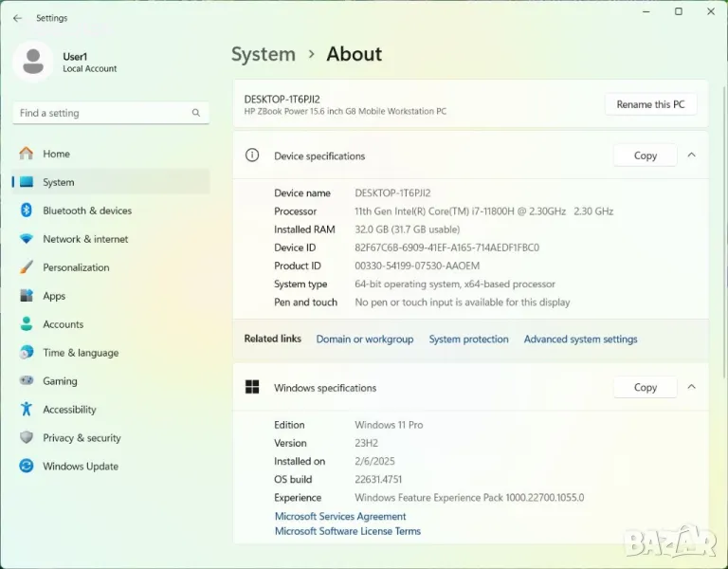Open the Gaming settings
The image size is (728, 569).
coord(60,381)
